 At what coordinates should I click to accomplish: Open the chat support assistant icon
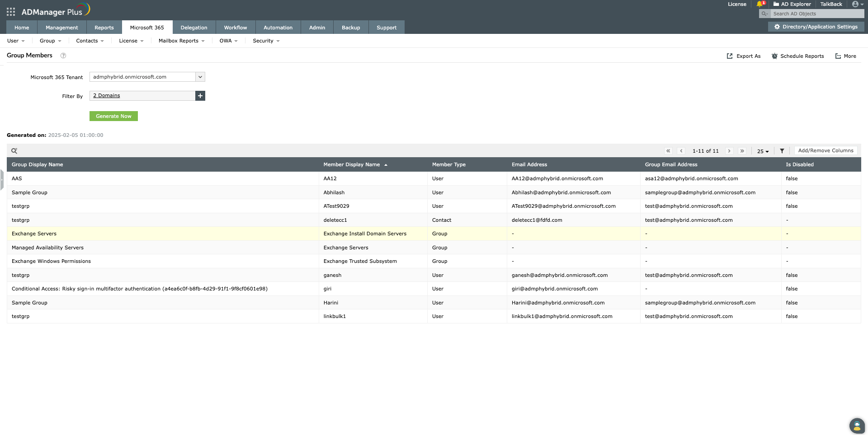pos(857,426)
